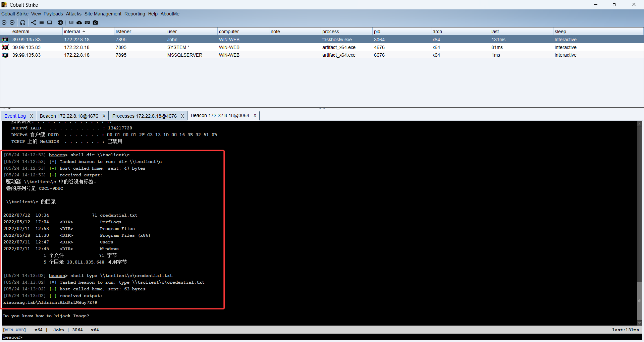
Task: Switch to session table view icon
Action: (42, 22)
